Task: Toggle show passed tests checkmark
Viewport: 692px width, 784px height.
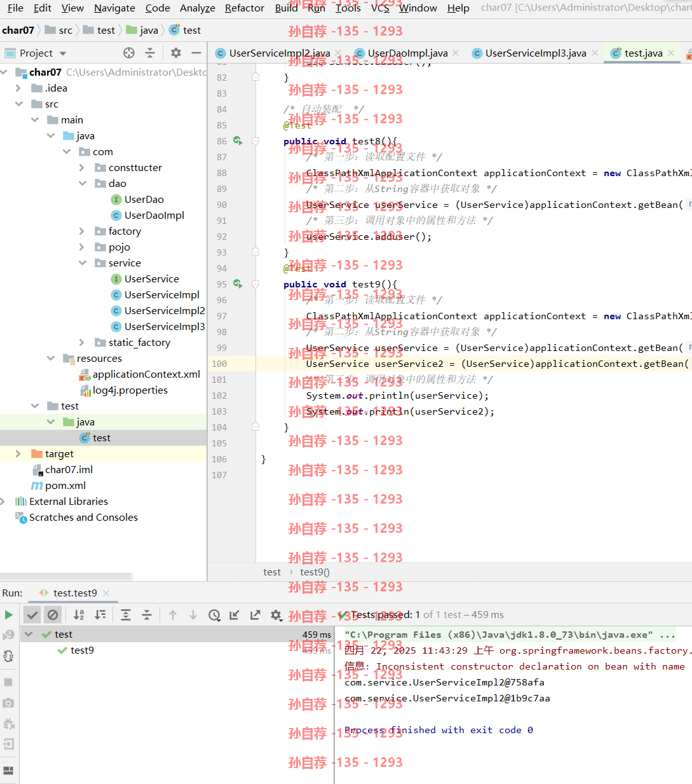Action: coord(32,615)
